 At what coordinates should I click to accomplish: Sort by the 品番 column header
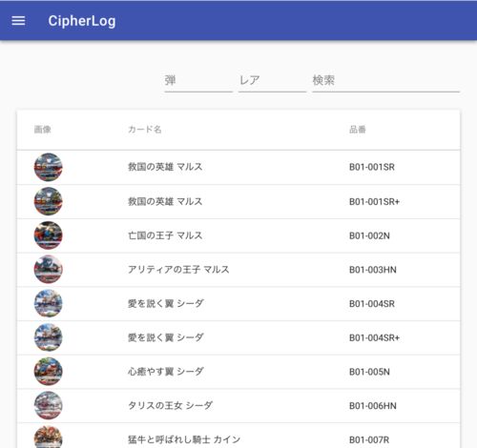pyautogui.click(x=358, y=130)
